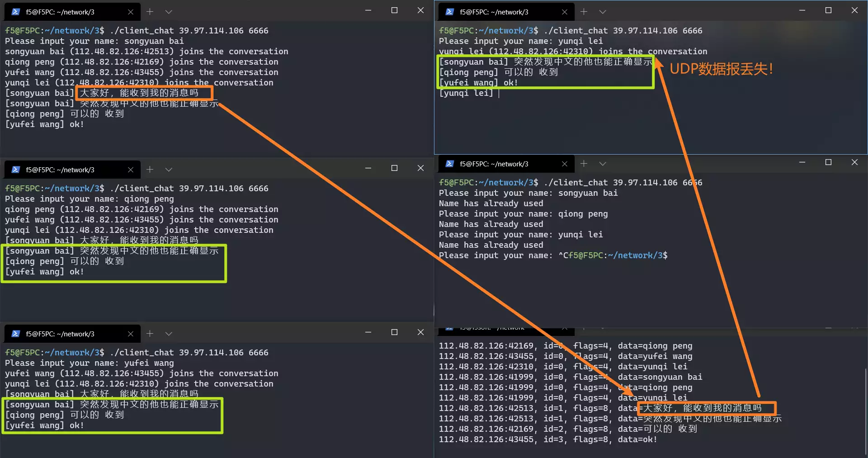The image size is (868, 458).
Task: Click the scrollbar of the server log terminal
Action: pos(864,411)
